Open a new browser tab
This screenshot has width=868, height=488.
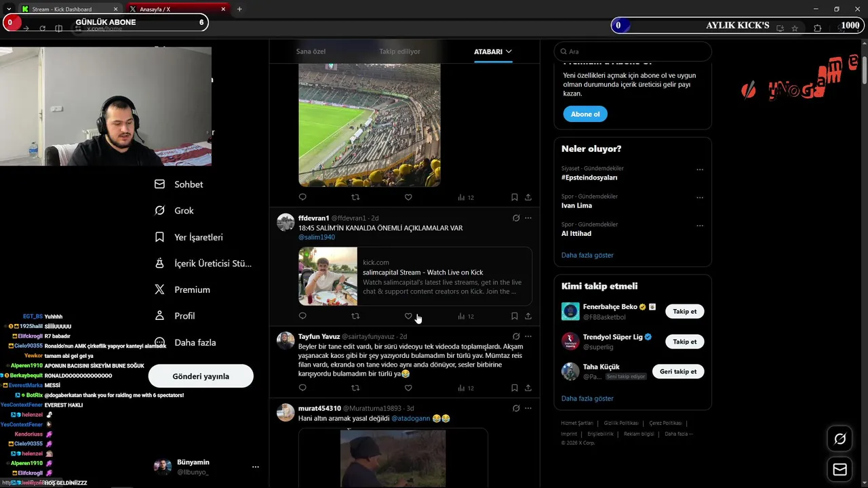pyautogui.click(x=239, y=9)
